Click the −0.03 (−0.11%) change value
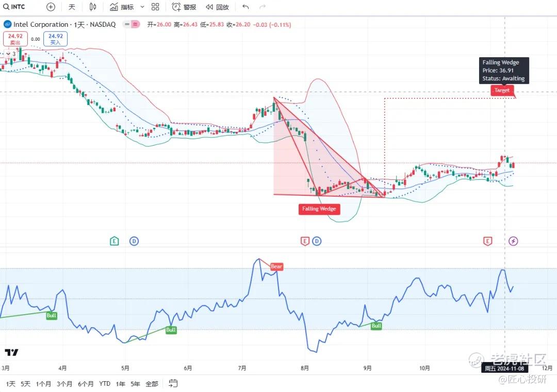Image resolution: width=557 pixels, height=392 pixels. (272, 25)
